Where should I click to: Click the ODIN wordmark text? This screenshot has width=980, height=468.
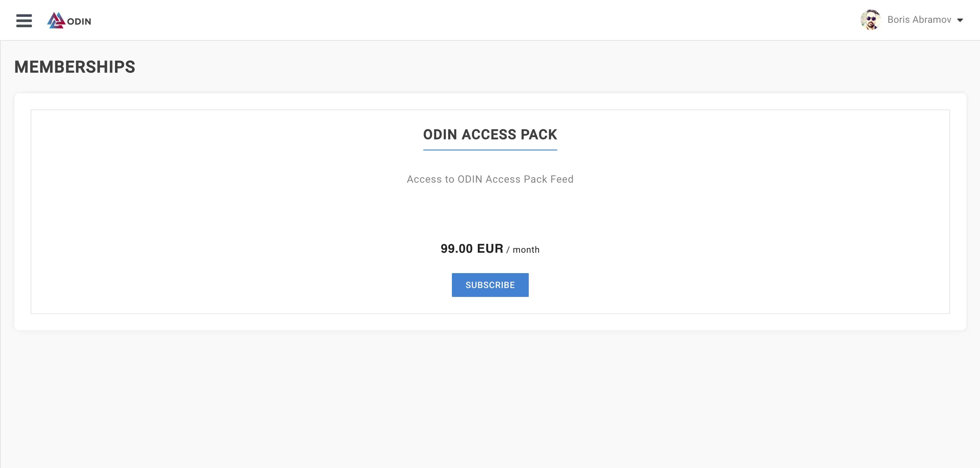pyautogui.click(x=79, y=21)
